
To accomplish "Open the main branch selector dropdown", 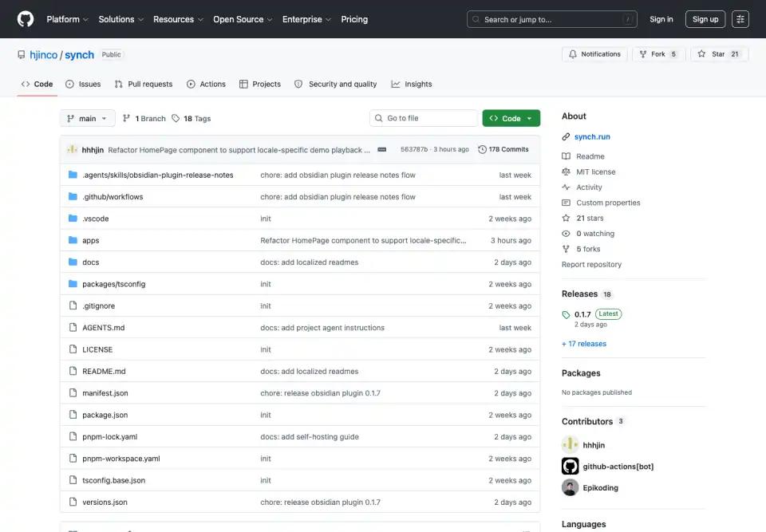I will click(x=88, y=118).
